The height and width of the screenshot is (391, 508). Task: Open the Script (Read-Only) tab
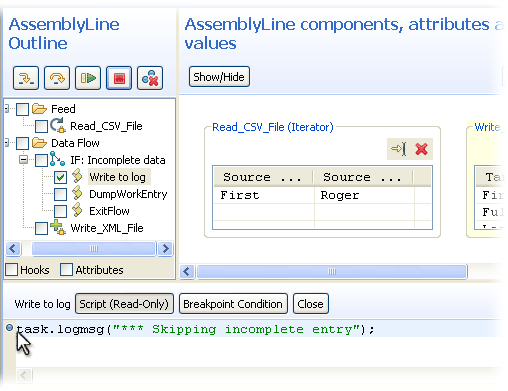point(124,304)
